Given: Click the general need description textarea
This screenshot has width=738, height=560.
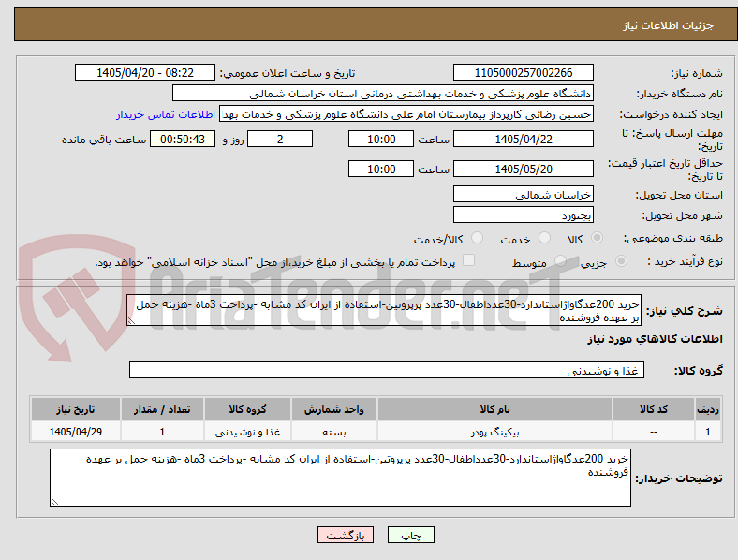Looking at the screenshot, I should [x=384, y=311].
